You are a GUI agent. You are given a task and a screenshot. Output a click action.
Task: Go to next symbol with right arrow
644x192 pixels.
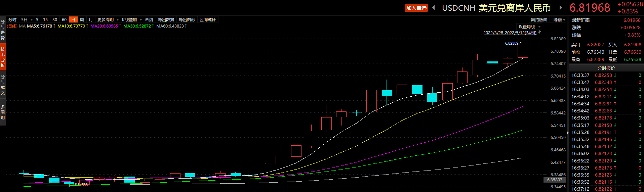(x=561, y=8)
